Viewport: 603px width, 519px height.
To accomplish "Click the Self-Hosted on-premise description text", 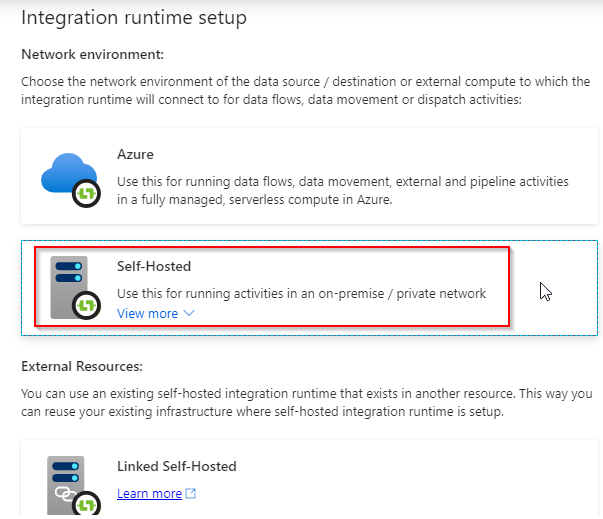I will click(x=301, y=294).
